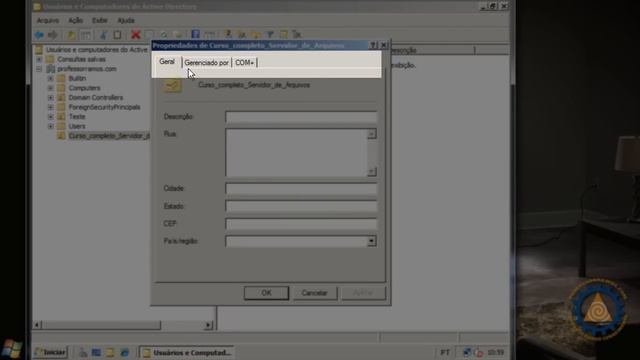This screenshot has width=640, height=360.
Task: Click the Estado input field
Action: point(301,206)
